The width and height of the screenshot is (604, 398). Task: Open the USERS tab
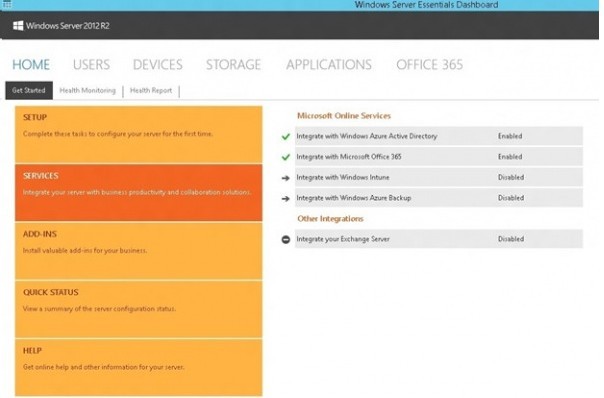tap(91, 65)
